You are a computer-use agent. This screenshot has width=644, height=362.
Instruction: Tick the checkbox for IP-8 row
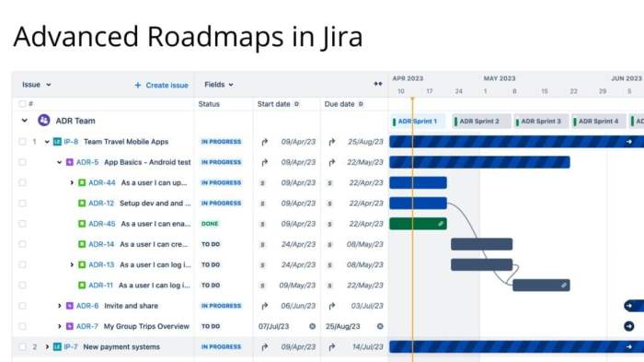[22, 142]
